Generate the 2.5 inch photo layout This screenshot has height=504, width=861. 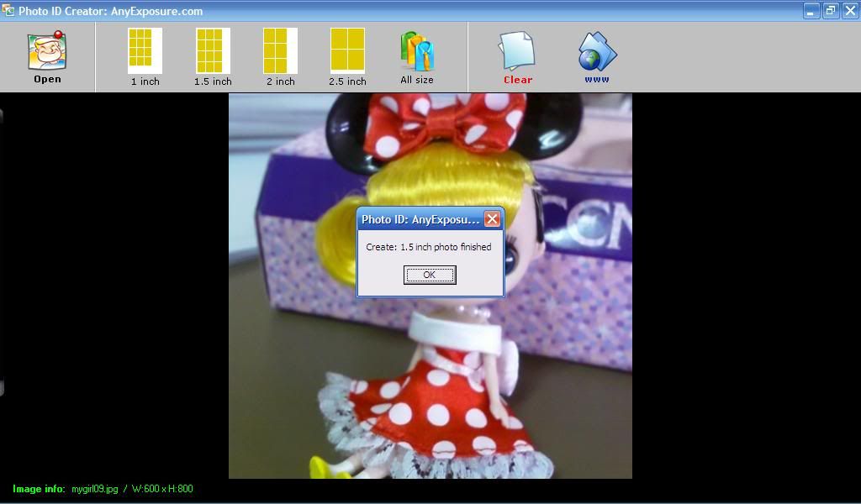(347, 57)
